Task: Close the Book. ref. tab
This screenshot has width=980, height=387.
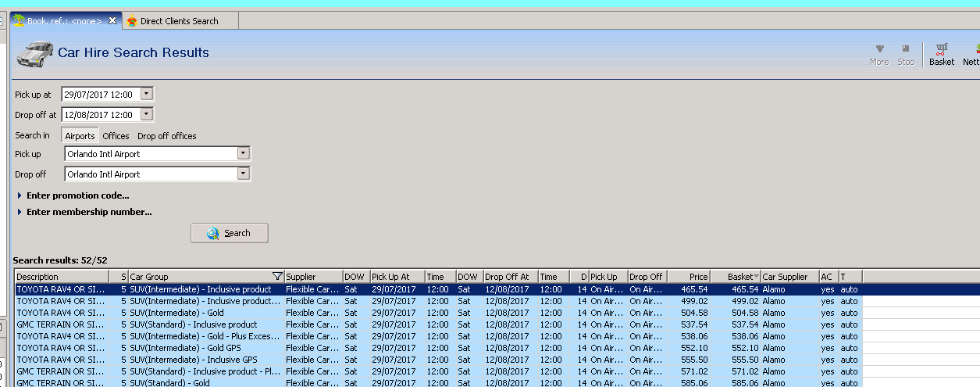Action: tap(112, 20)
